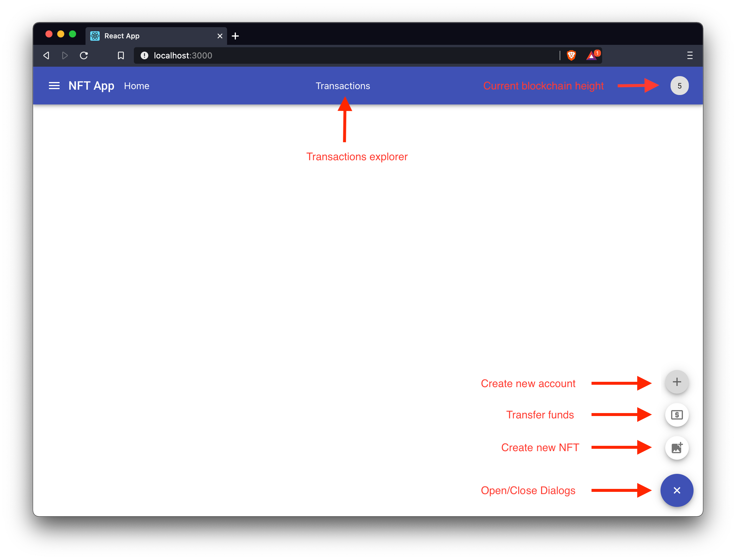The height and width of the screenshot is (560, 736).
Task: Click the browser forward arrow
Action: [65, 55]
